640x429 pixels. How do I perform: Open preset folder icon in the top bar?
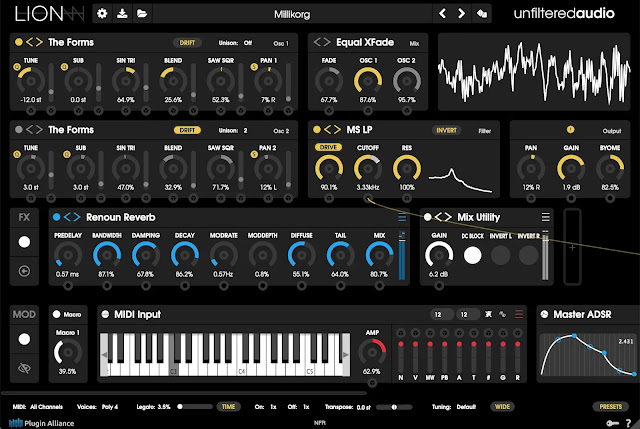pyautogui.click(x=142, y=13)
